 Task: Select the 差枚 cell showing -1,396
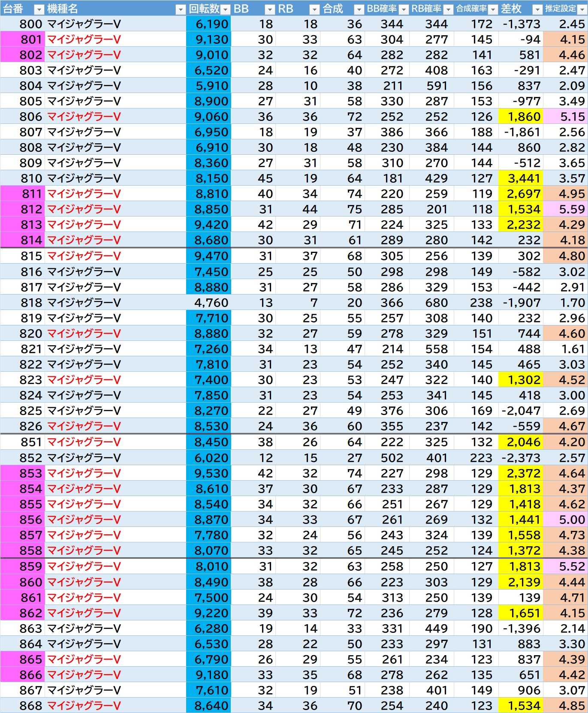point(521,629)
